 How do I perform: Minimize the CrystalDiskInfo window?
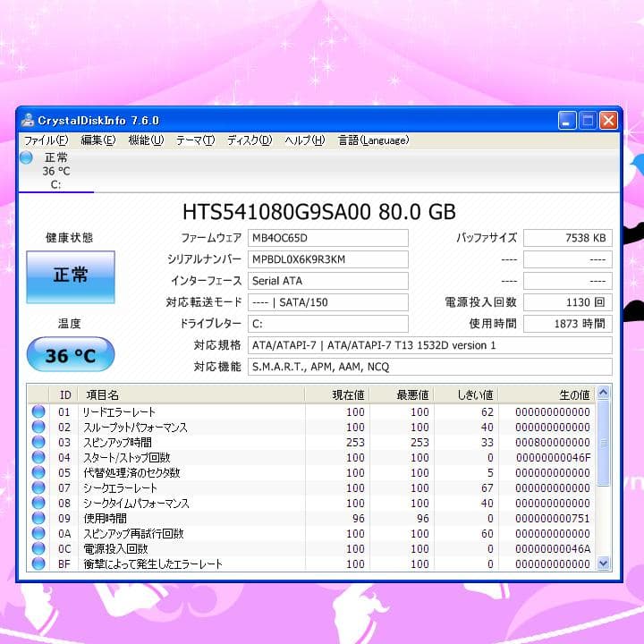point(567,121)
